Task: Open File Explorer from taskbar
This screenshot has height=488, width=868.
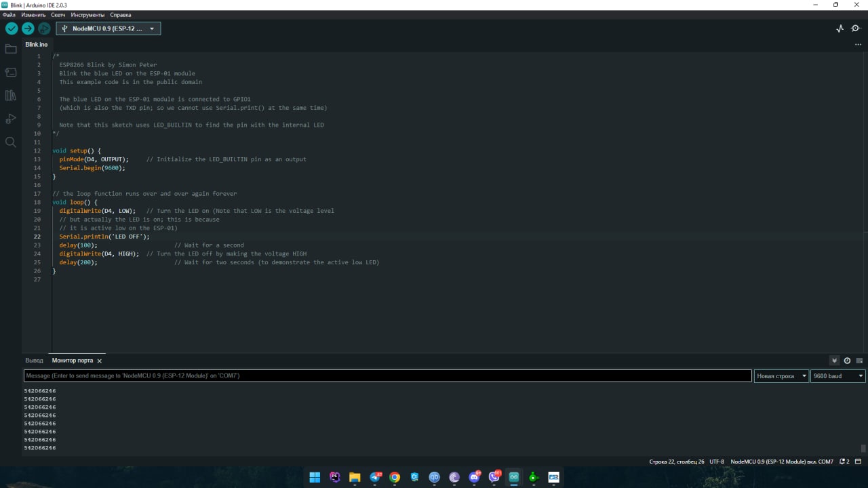Action: (355, 477)
